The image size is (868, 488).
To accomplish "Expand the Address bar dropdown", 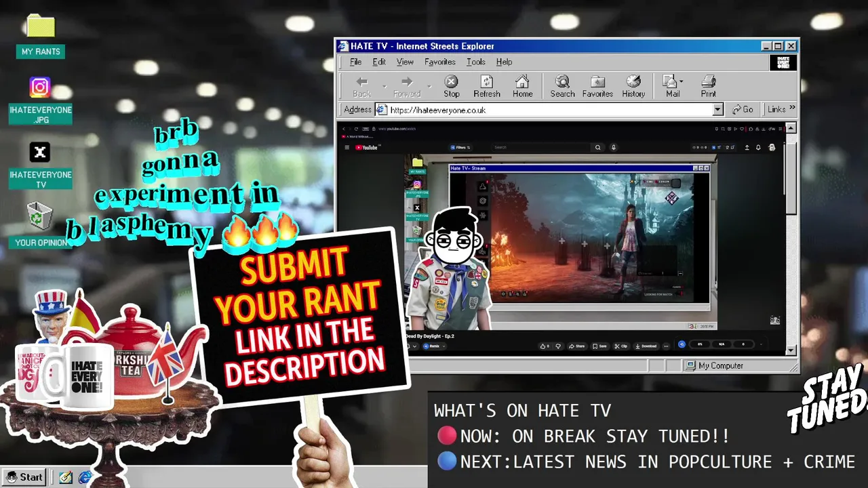I will pyautogui.click(x=717, y=110).
